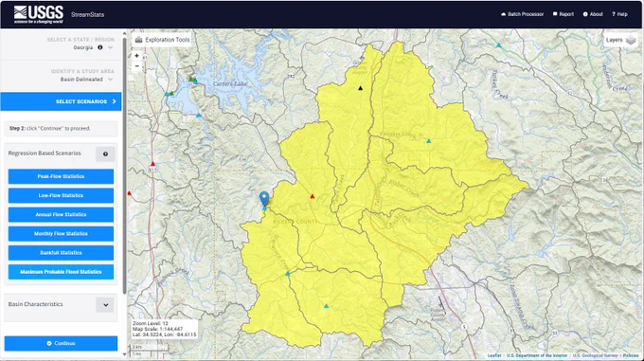The height and width of the screenshot is (361, 644).
Task: Click the teal gage at the bottom of basin
Action: click(x=326, y=306)
